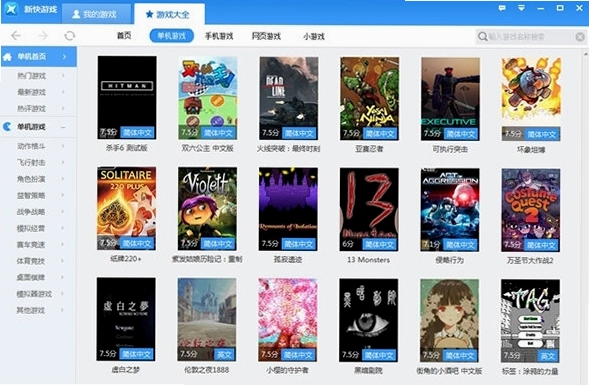The height and width of the screenshot is (385, 589).
Task: Focus the game name search field
Action: click(x=531, y=36)
